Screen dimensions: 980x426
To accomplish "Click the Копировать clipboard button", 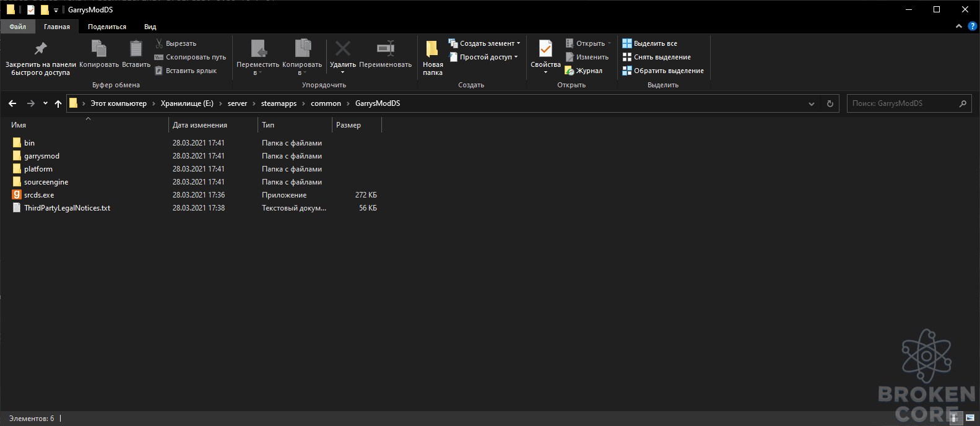I will 99,54.
